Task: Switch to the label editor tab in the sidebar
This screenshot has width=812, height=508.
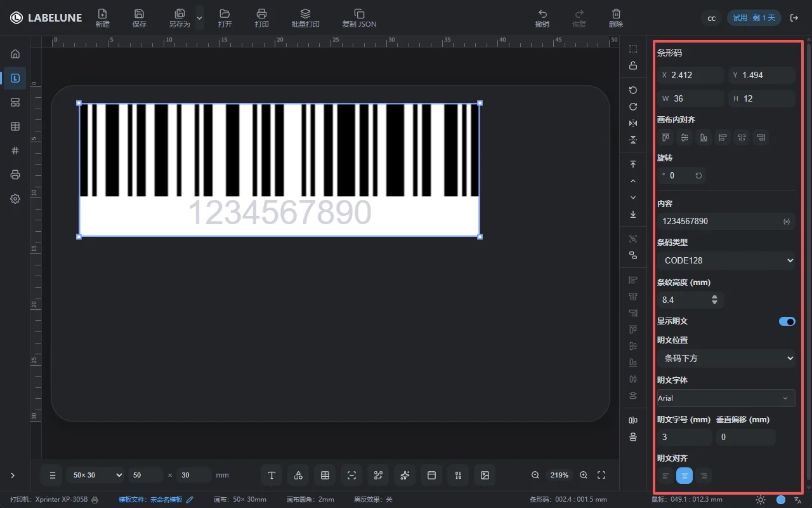Action: (x=15, y=78)
